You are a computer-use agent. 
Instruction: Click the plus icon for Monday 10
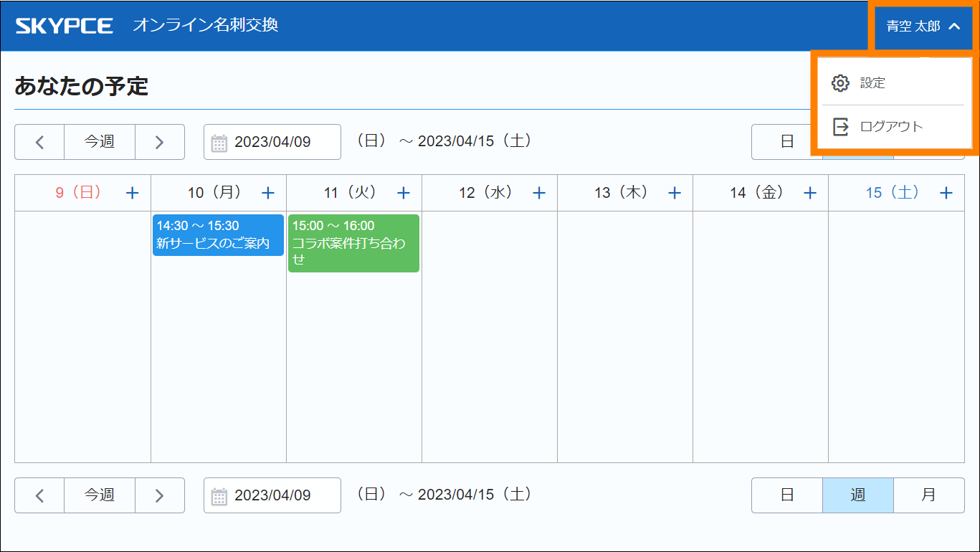click(268, 193)
